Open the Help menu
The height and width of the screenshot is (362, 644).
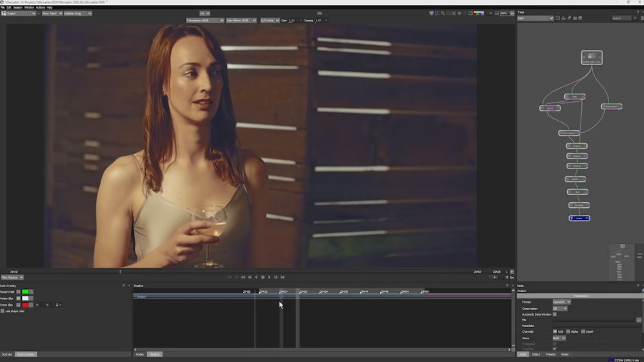click(x=49, y=7)
